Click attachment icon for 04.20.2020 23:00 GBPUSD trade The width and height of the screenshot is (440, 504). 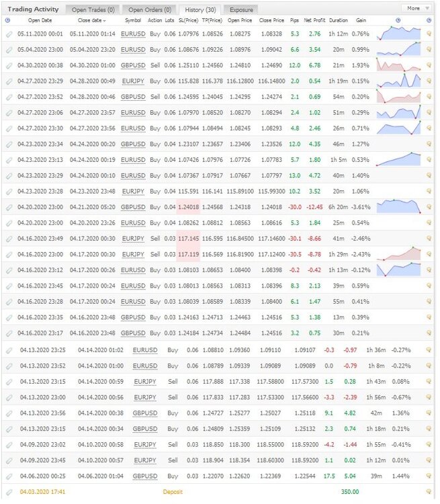pos(9,208)
